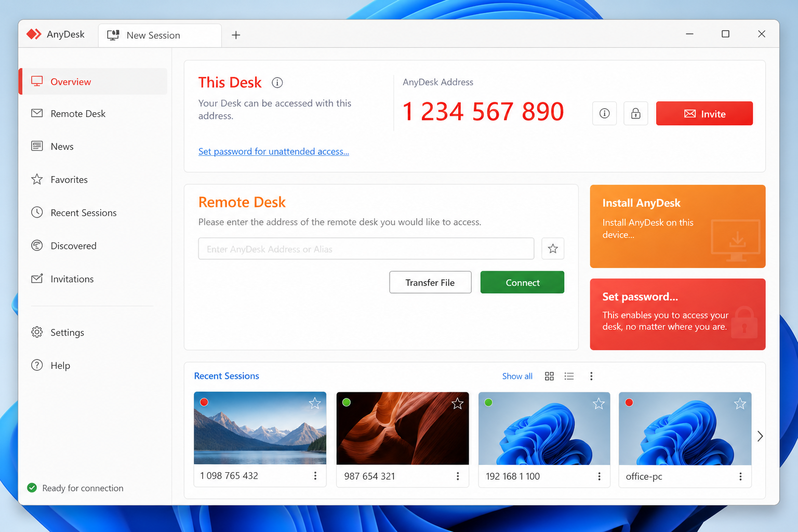Click green status dot on 987 654 321
This screenshot has height=532, width=798.
click(x=347, y=402)
